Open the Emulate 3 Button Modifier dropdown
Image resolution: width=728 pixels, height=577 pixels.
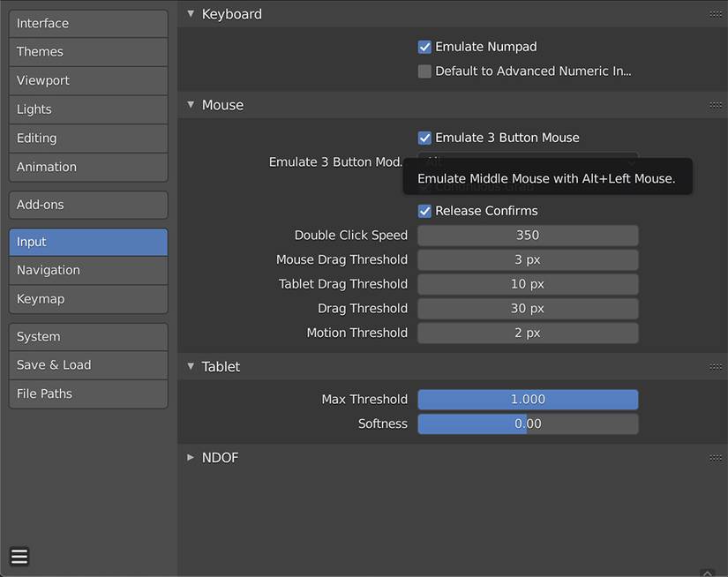(x=528, y=161)
